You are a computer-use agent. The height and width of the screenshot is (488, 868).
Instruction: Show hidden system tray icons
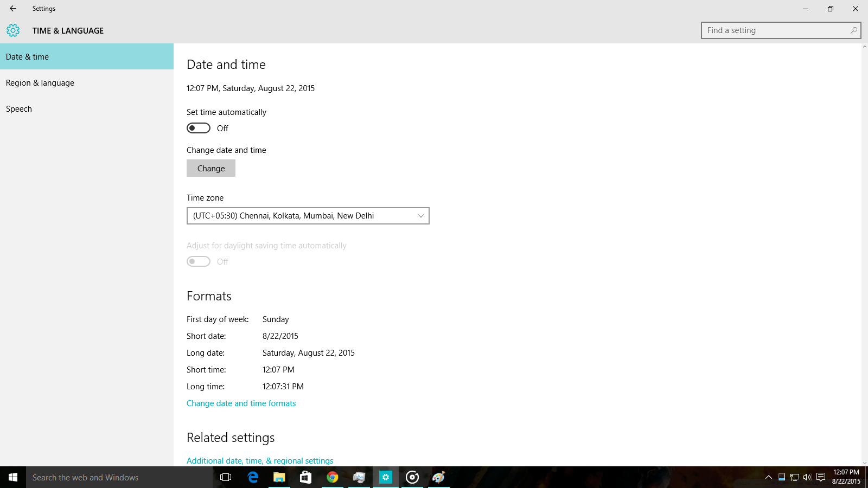[x=769, y=477]
